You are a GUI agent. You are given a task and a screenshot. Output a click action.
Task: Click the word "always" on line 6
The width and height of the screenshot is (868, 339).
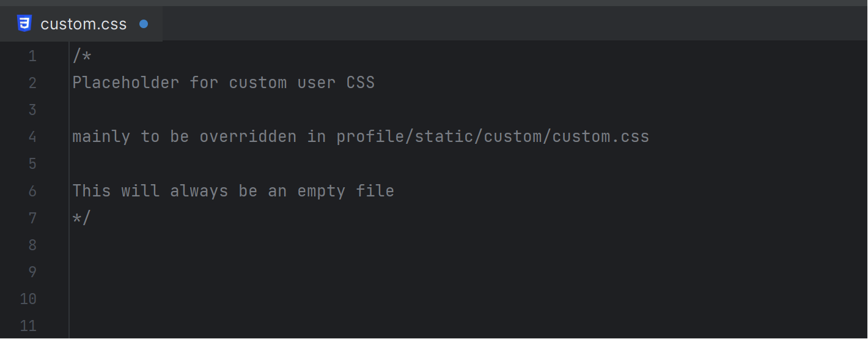[199, 191]
